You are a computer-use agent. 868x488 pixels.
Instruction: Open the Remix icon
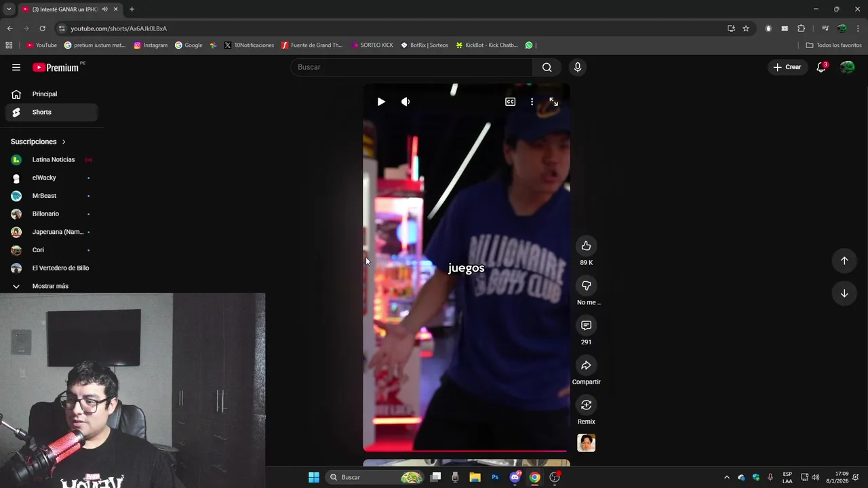click(x=587, y=405)
